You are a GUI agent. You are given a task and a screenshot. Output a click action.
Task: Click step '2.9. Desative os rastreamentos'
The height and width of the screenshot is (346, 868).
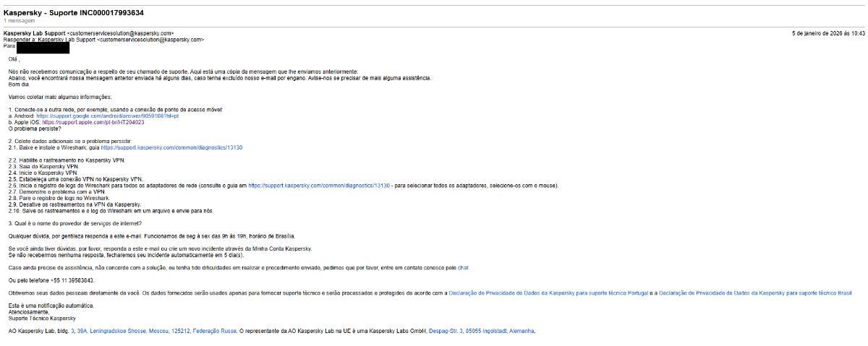point(74,204)
